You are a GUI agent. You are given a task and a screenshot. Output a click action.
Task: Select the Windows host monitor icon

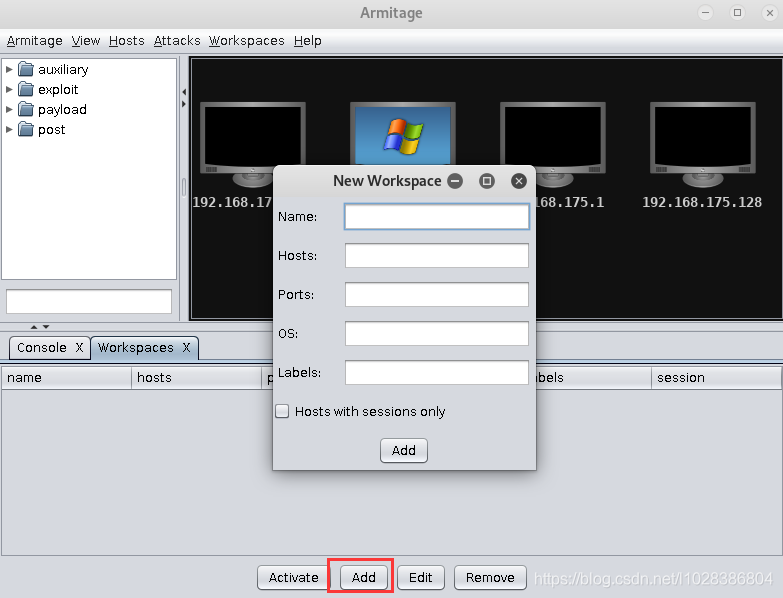tap(402, 133)
